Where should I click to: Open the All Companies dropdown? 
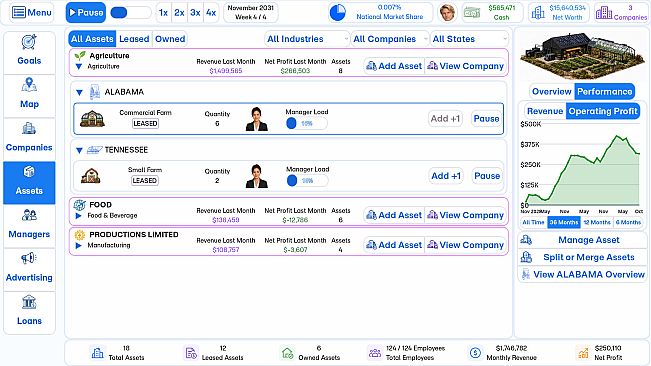[x=389, y=39]
